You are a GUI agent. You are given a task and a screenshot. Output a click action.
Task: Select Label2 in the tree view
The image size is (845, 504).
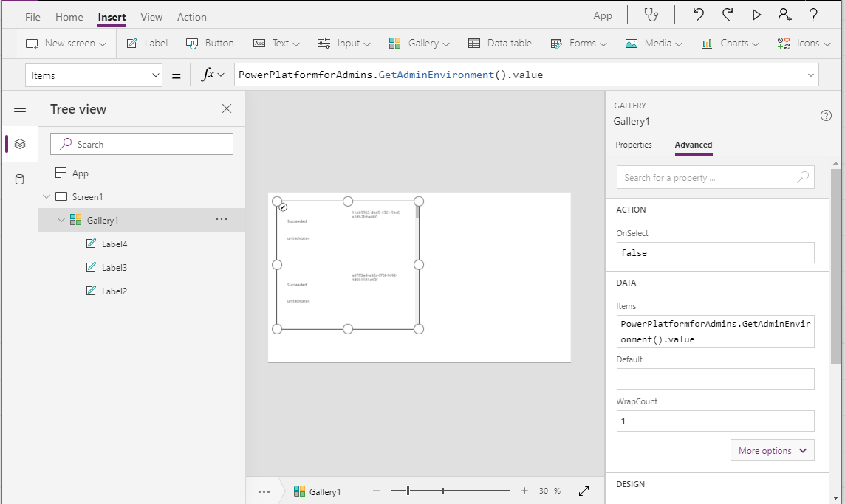(143, 291)
